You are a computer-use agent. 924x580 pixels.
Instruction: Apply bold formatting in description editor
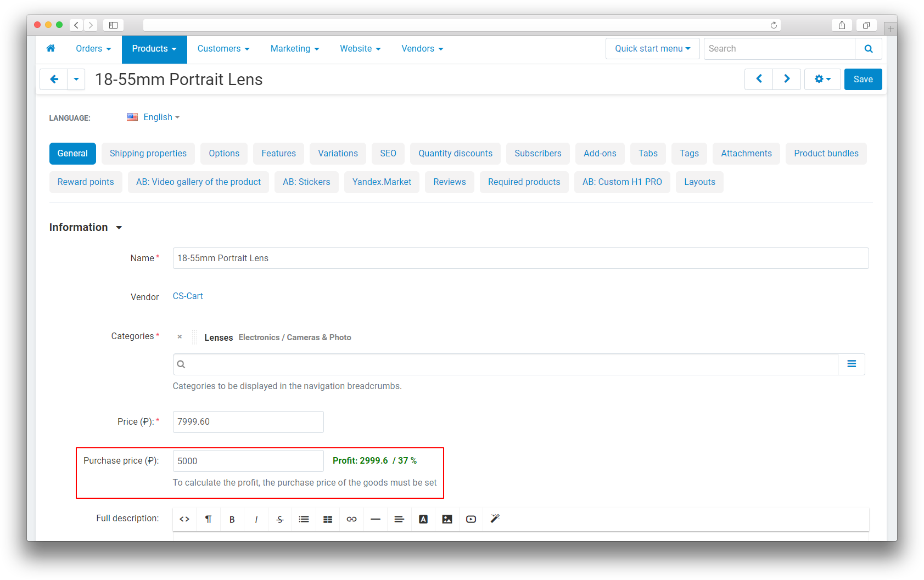pos(232,519)
